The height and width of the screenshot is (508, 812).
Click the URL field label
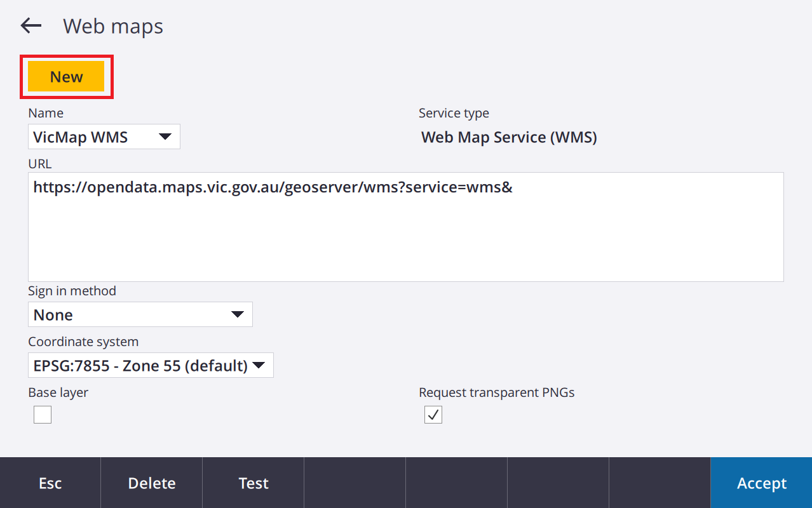40,164
